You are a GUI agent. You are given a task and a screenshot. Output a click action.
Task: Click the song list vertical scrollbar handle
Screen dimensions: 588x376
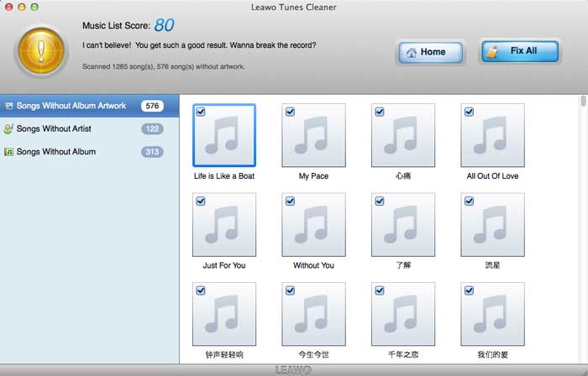583,102
